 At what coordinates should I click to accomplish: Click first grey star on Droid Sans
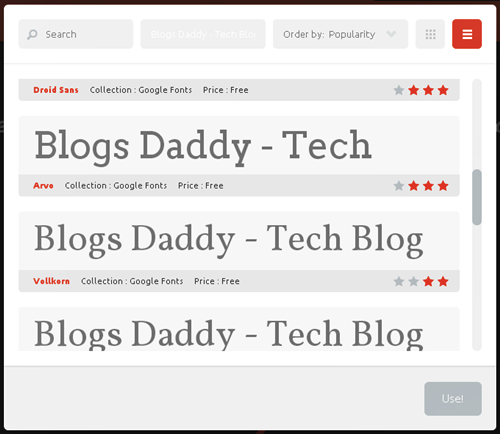coord(399,90)
